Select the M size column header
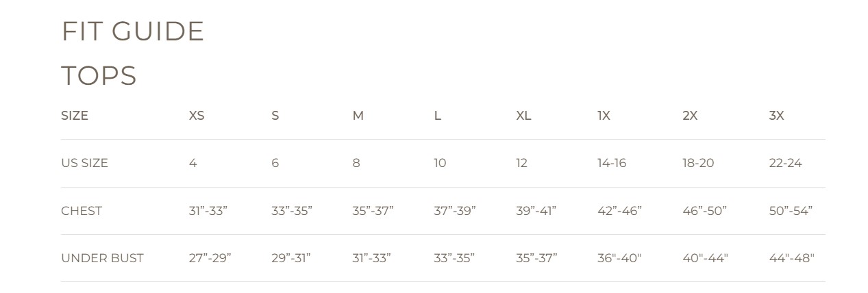The height and width of the screenshot is (293, 868). click(x=358, y=116)
